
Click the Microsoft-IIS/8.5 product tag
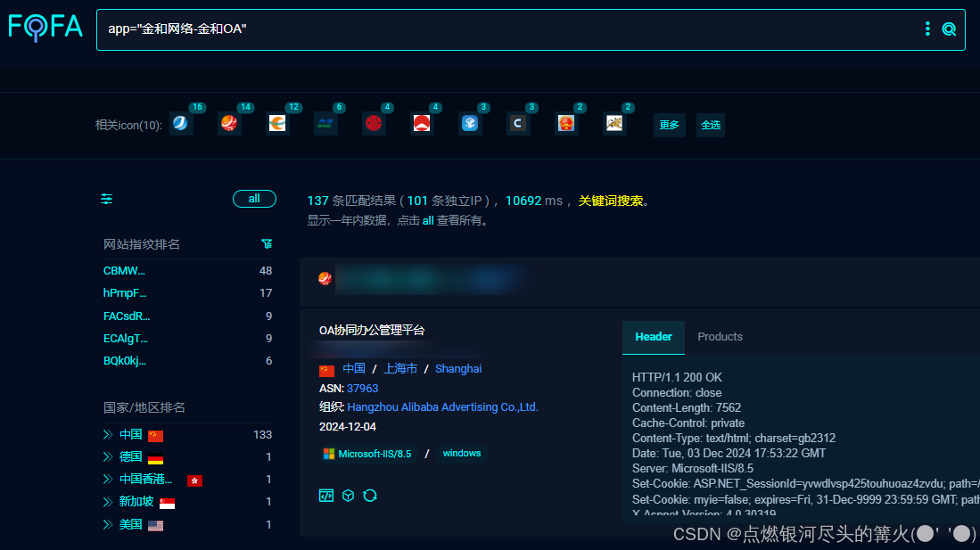(367, 454)
